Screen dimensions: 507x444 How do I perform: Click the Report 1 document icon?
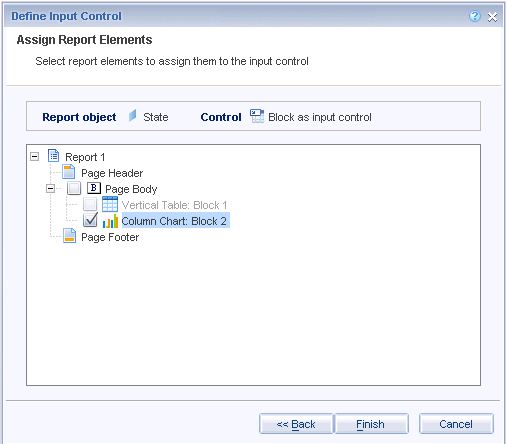point(54,156)
